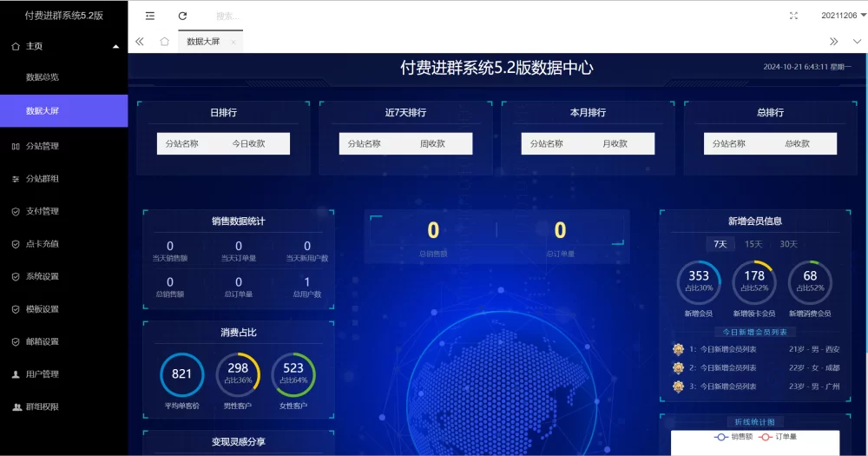Open the 支付管理 menu

[x=63, y=211]
